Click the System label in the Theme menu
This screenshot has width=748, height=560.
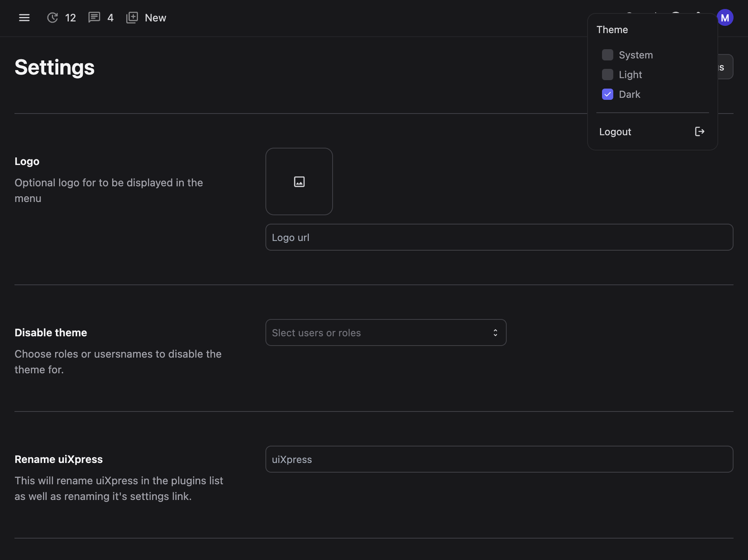pyautogui.click(x=636, y=55)
